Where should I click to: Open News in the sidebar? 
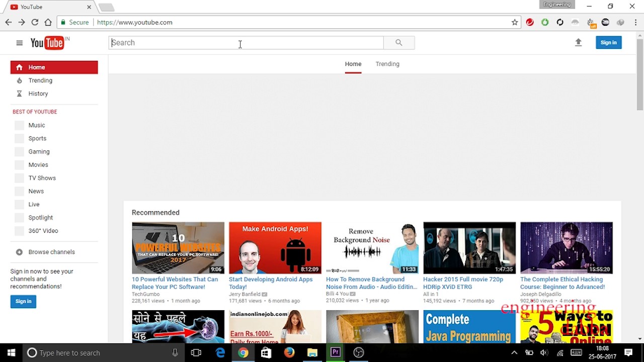36,191
